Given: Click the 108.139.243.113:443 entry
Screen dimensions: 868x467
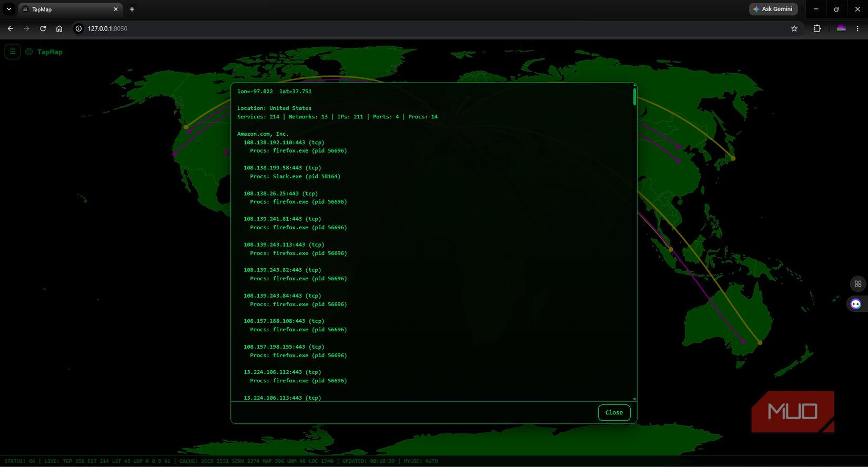Looking at the screenshot, I should pos(284,245).
